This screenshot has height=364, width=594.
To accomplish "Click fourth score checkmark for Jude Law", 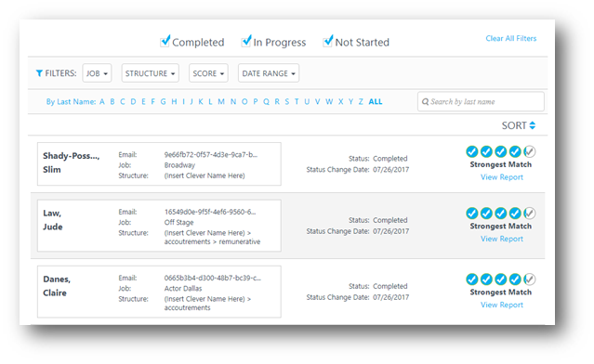I will [x=515, y=213].
